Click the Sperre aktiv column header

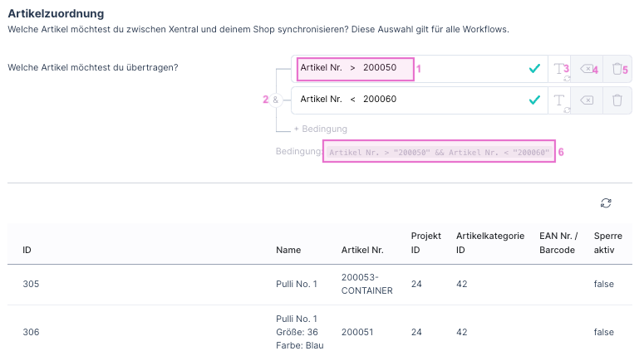[607, 243]
